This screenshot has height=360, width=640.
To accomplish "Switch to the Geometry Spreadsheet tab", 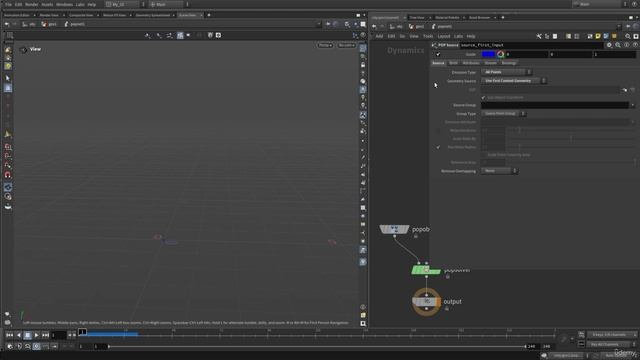I will [x=153, y=15].
